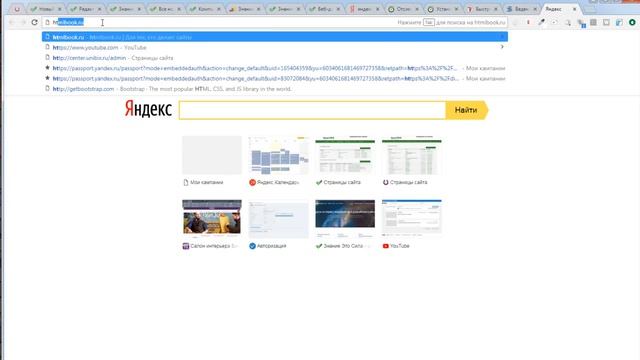Open the eyedropper color picker extension
The image size is (640, 360).
pyautogui.click(x=541, y=22)
